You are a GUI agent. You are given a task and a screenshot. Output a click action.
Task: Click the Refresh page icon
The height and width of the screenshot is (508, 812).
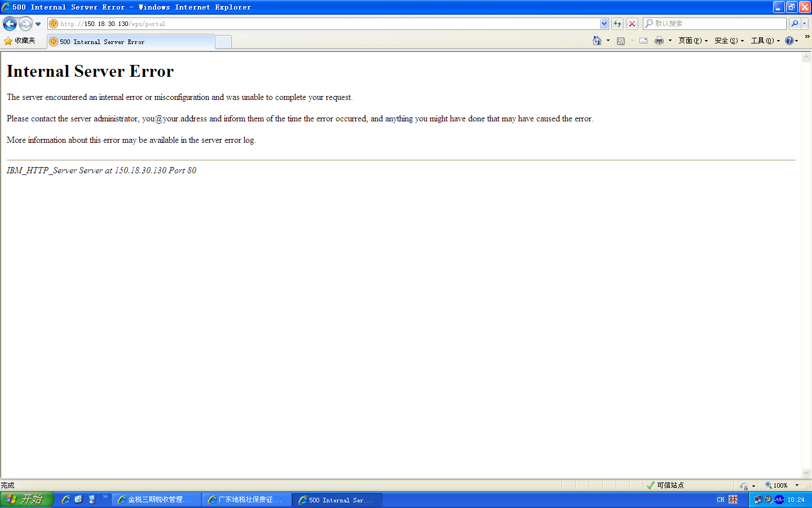(617, 24)
